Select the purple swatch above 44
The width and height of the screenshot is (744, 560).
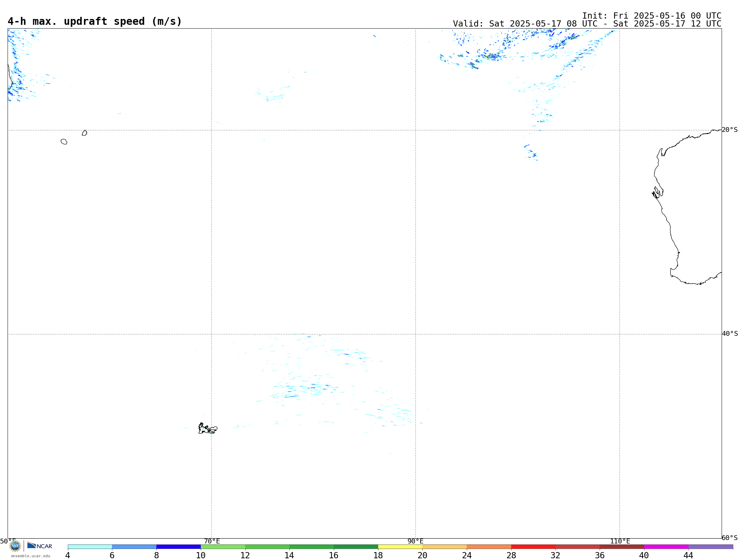pos(711,547)
